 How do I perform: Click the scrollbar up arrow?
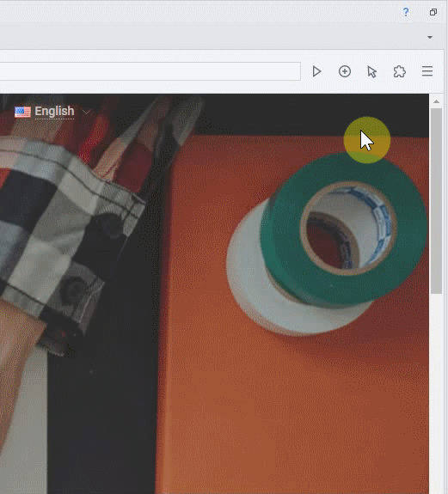point(436,101)
